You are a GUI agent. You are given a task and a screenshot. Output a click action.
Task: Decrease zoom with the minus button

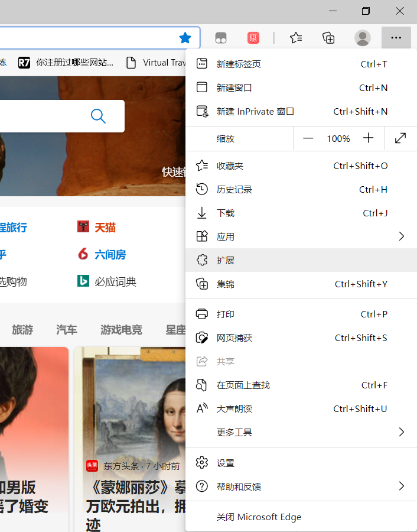(x=308, y=138)
